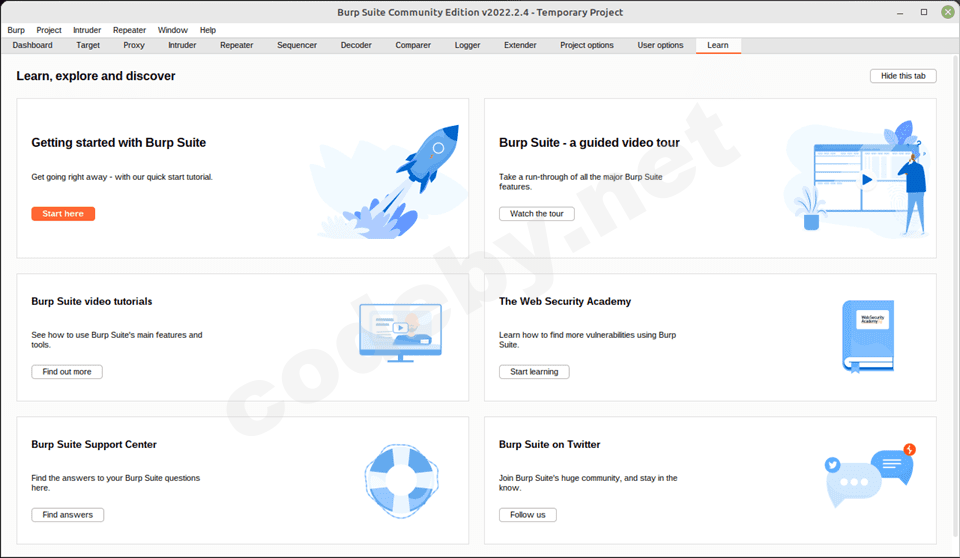Open the Window menu

click(173, 30)
